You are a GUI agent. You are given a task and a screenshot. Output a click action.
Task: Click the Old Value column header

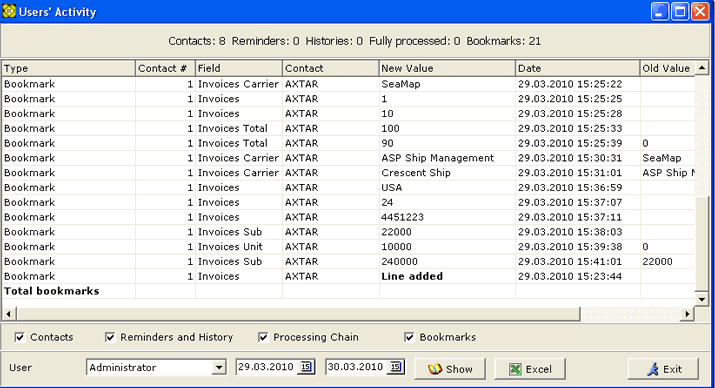(668, 68)
